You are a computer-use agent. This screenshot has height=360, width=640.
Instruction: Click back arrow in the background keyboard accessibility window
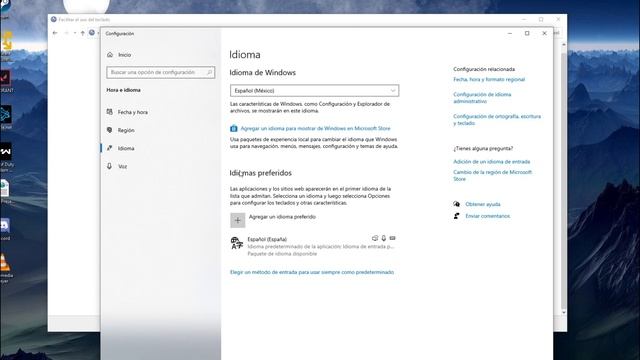55,33
